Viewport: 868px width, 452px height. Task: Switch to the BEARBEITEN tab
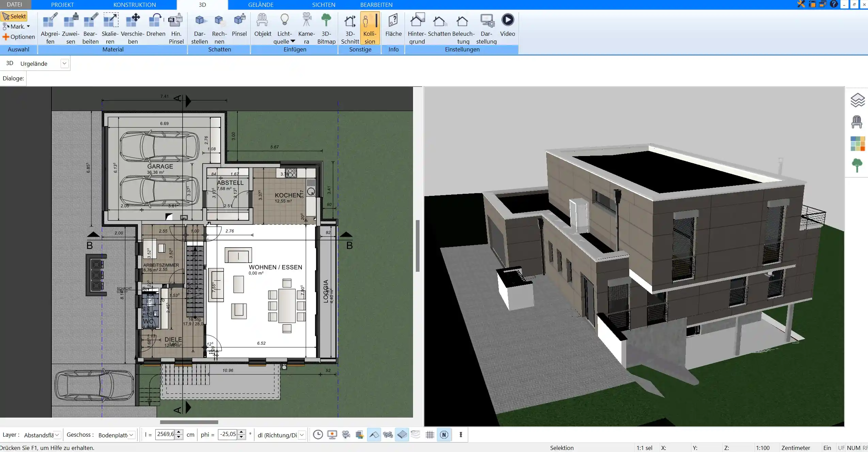click(376, 4)
